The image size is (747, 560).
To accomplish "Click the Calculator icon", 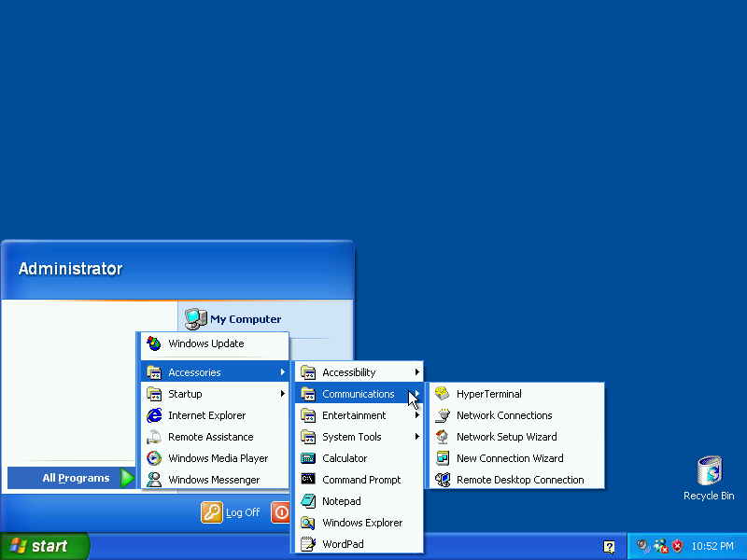I will pos(308,458).
